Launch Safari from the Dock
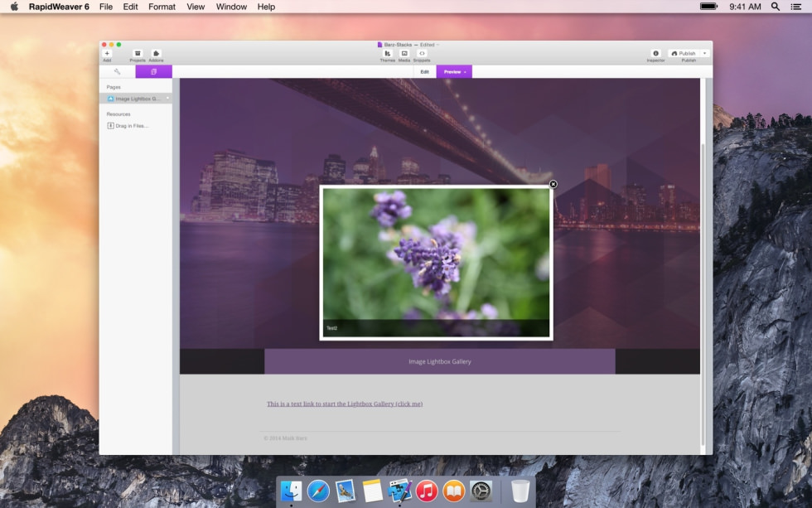The image size is (812, 508). (x=318, y=491)
